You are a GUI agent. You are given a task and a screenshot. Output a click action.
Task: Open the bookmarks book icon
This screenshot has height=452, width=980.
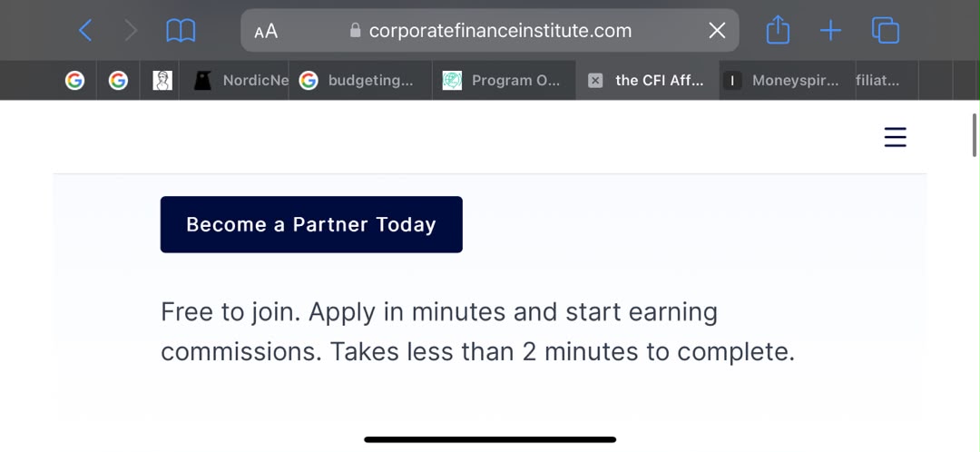[x=181, y=30]
